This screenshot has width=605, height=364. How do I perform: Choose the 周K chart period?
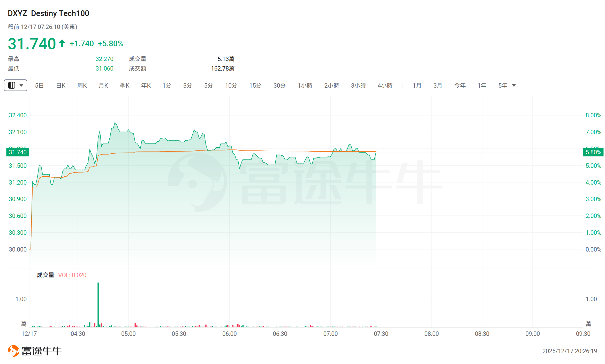coord(82,86)
